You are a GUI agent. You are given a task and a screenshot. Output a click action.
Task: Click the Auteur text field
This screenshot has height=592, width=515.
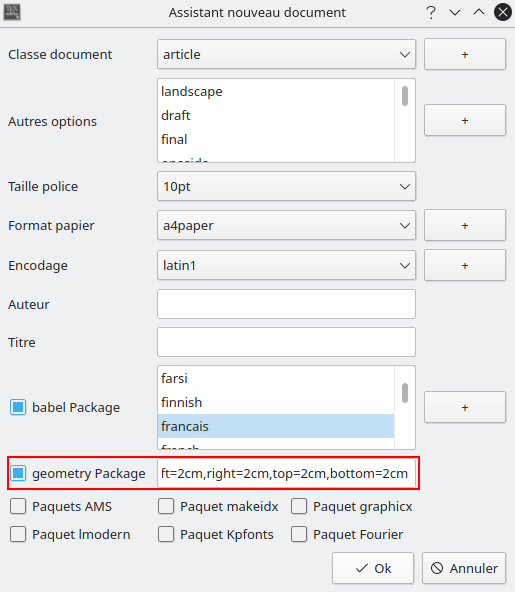click(x=286, y=304)
